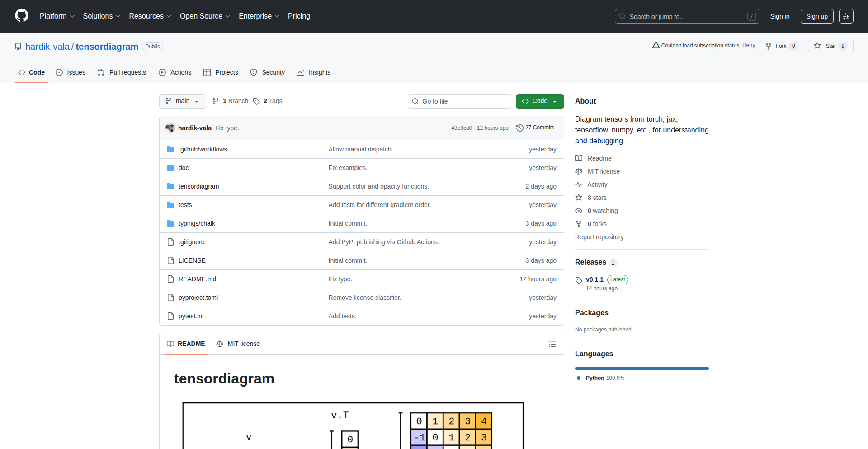Expand the Platform menu
868x449 pixels.
point(57,16)
